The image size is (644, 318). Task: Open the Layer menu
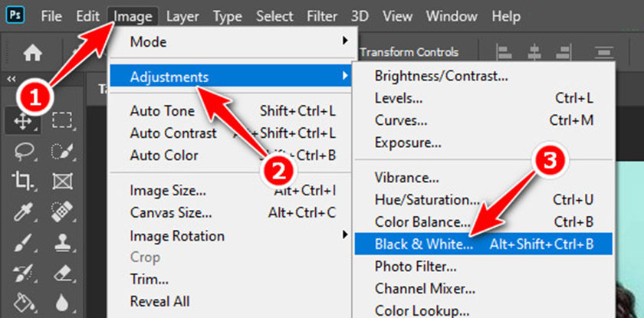pos(182,16)
